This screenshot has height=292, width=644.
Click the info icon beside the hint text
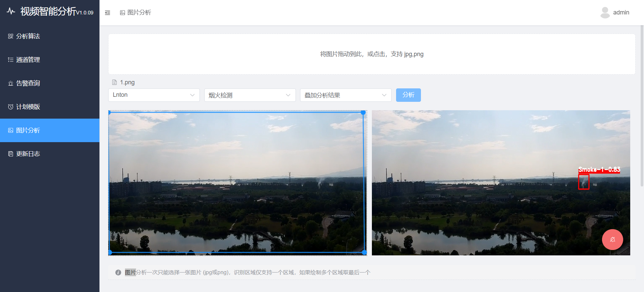[x=118, y=273]
